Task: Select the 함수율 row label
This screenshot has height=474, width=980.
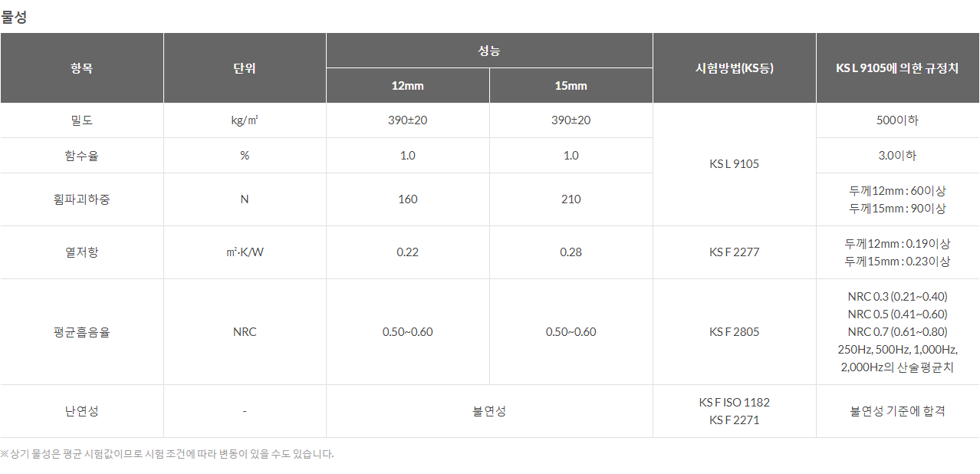Action: pos(81,156)
